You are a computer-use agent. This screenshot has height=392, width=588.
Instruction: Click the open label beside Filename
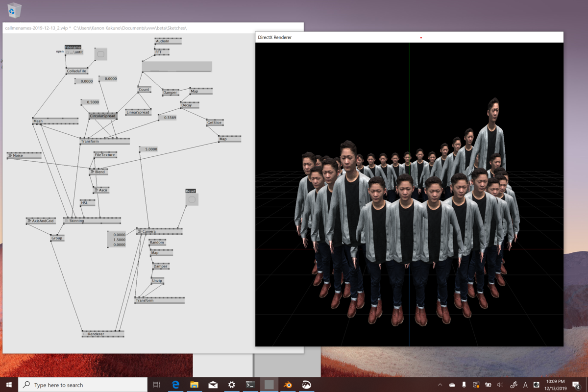click(60, 51)
